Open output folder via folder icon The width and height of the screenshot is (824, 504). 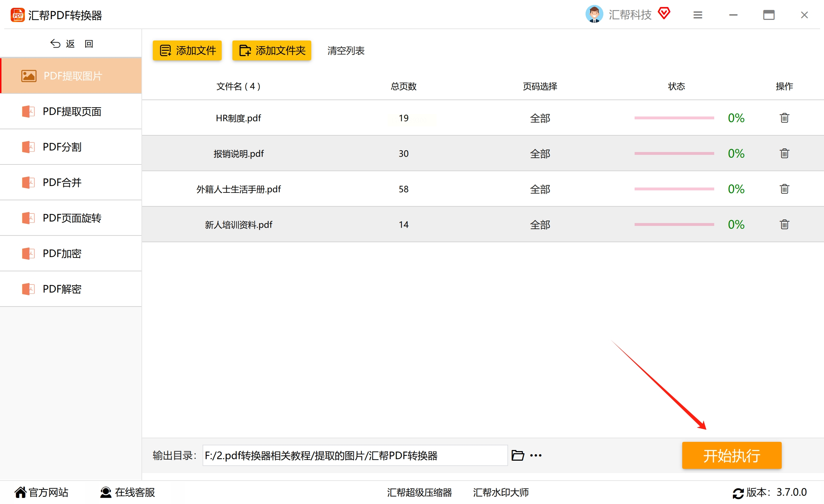point(517,455)
